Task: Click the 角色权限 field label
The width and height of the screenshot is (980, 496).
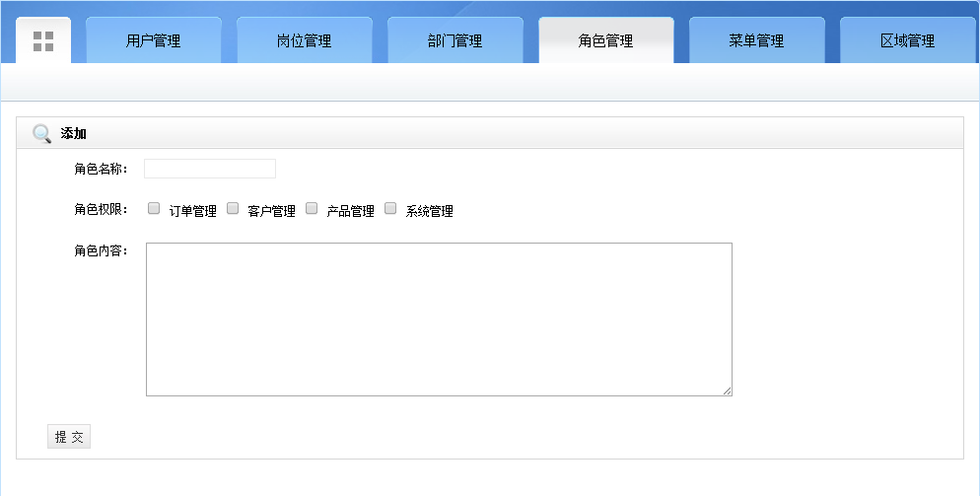Action: click(x=101, y=210)
